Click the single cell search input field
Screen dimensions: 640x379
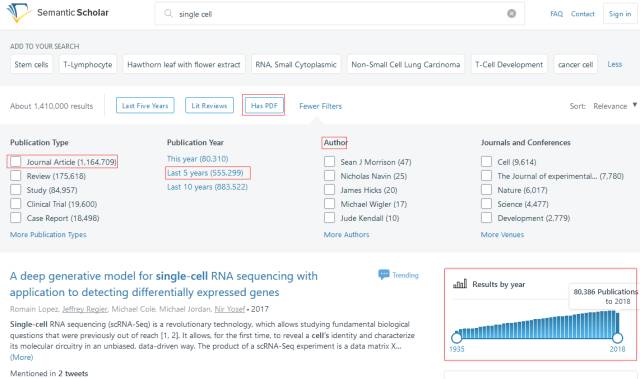340,14
